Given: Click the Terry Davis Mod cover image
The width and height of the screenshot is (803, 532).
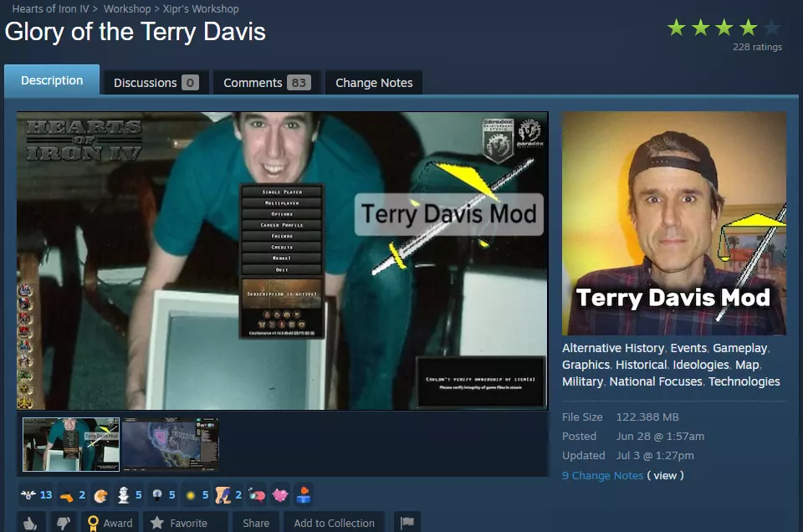Looking at the screenshot, I should tap(674, 223).
